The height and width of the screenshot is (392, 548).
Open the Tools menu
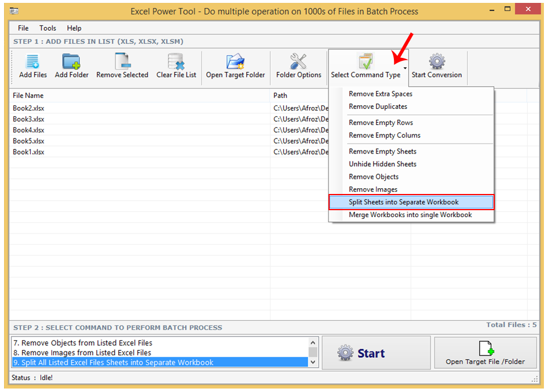[x=48, y=28]
